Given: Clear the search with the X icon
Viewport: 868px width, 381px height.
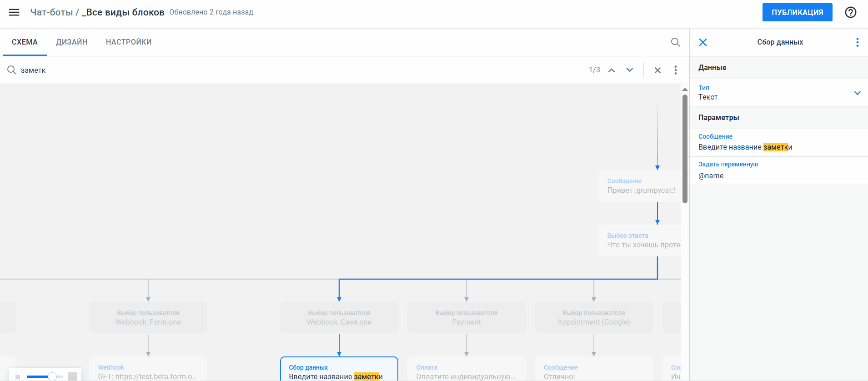Looking at the screenshot, I should (657, 70).
